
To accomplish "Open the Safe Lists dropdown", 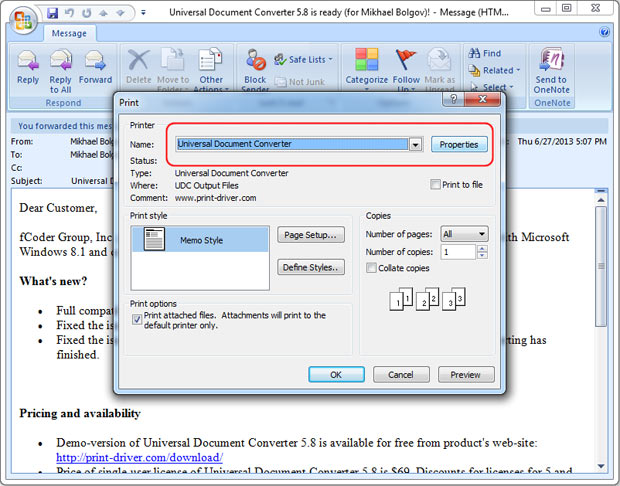I will [x=304, y=60].
